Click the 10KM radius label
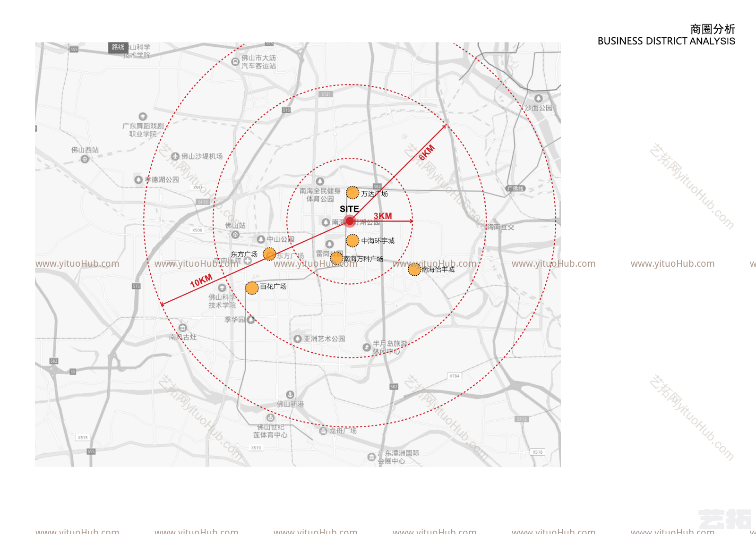This screenshot has height=534, width=756. [x=201, y=280]
